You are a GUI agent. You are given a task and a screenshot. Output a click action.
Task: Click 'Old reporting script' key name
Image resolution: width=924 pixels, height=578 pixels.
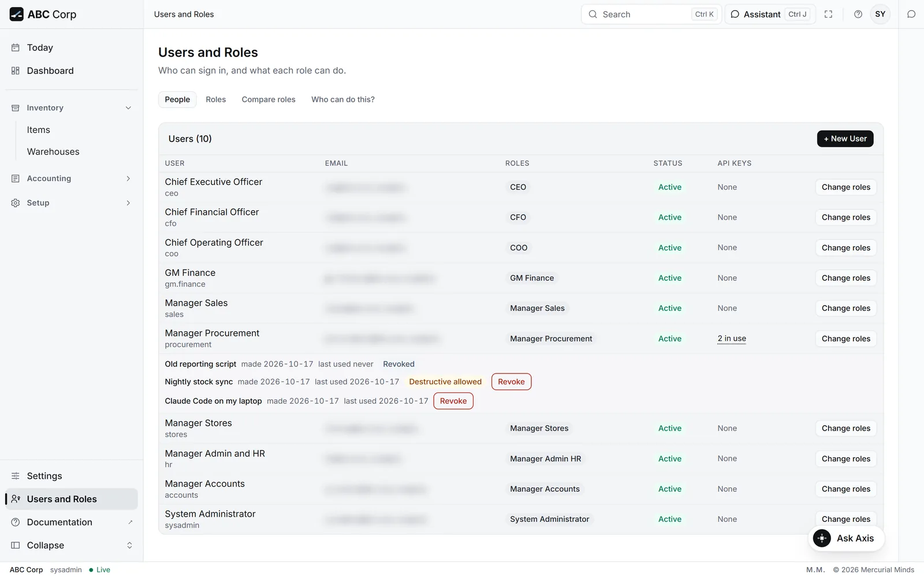point(200,364)
